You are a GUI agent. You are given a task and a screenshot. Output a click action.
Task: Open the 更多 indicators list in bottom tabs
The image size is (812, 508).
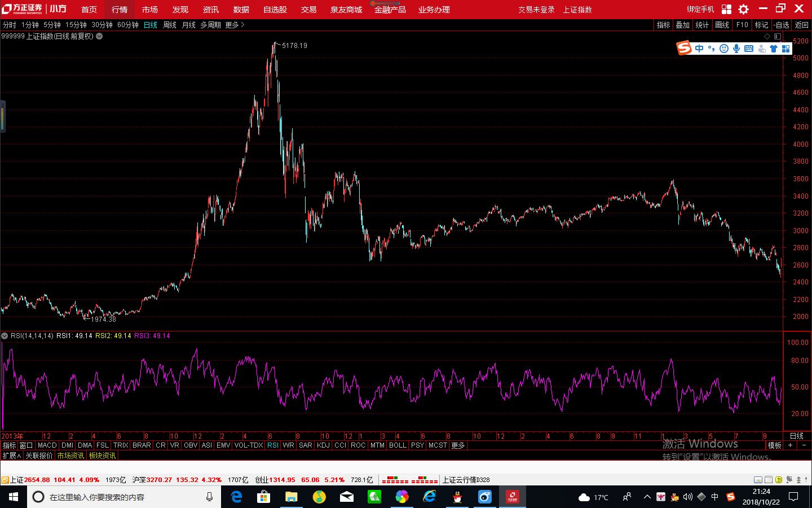[458, 445]
